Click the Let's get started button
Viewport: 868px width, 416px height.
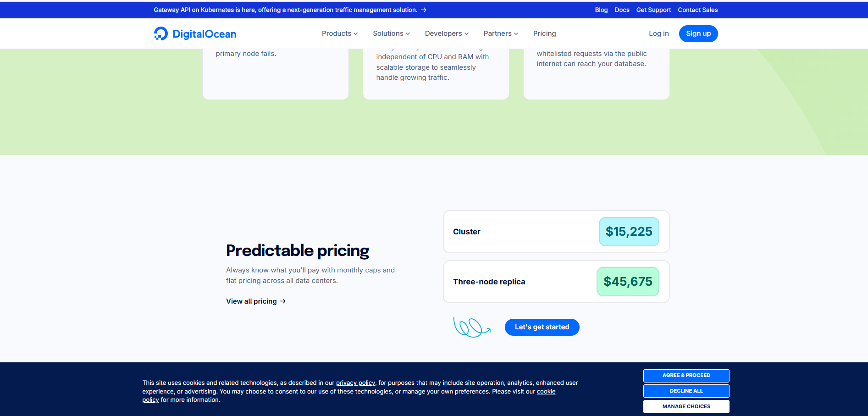pyautogui.click(x=542, y=327)
